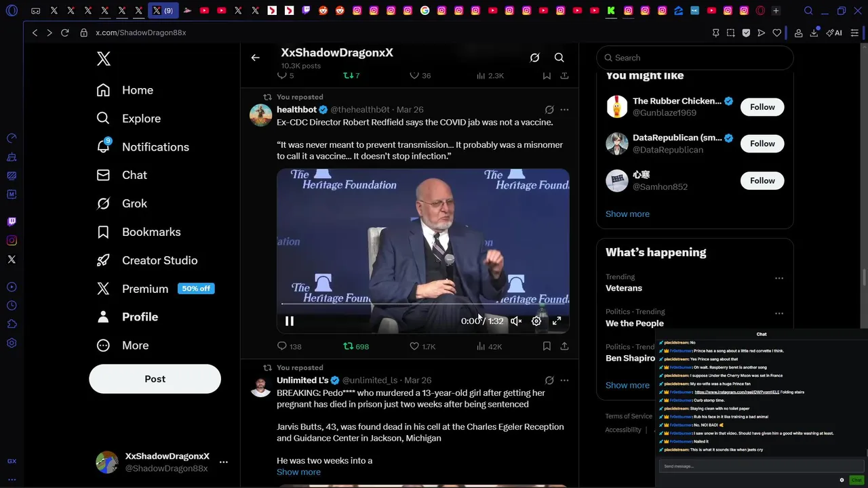
Task: Open new browser tab plus button
Action: click(x=776, y=11)
